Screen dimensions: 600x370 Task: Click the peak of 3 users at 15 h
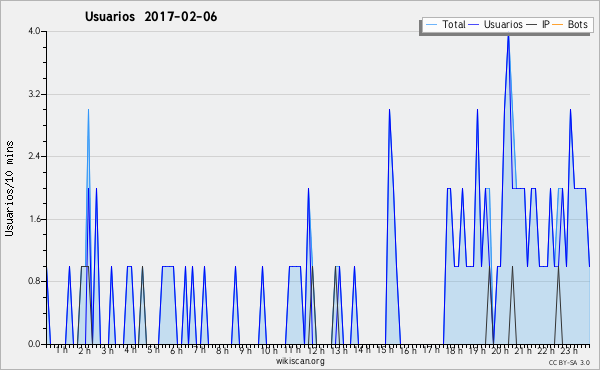point(389,110)
